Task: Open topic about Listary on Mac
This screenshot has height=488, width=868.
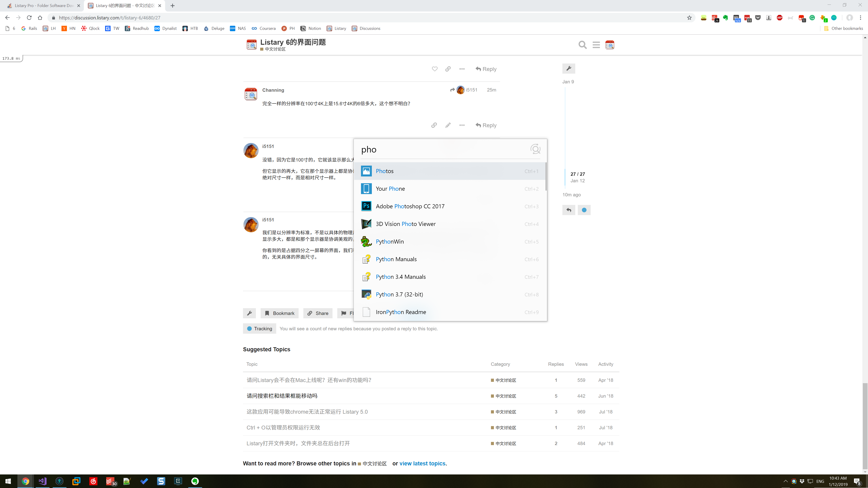Action: [309, 380]
